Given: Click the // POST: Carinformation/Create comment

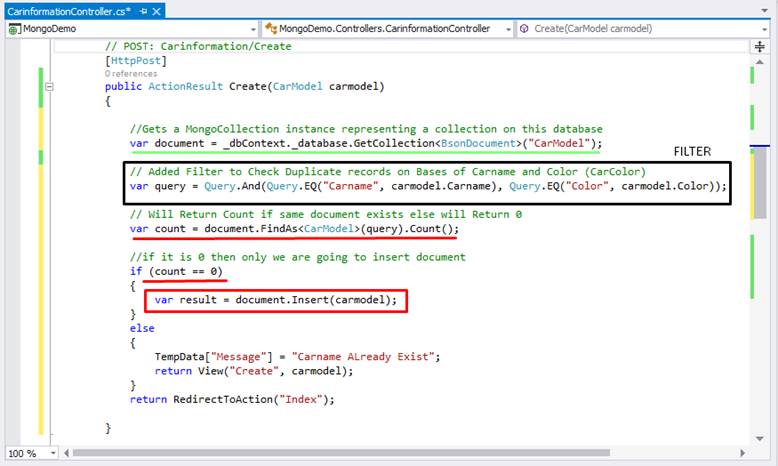Looking at the screenshot, I should [x=198, y=46].
